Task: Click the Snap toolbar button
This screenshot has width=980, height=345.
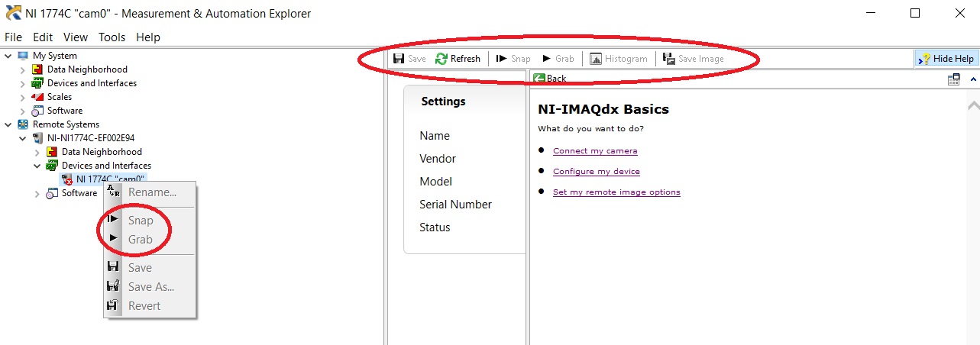Action: click(513, 59)
